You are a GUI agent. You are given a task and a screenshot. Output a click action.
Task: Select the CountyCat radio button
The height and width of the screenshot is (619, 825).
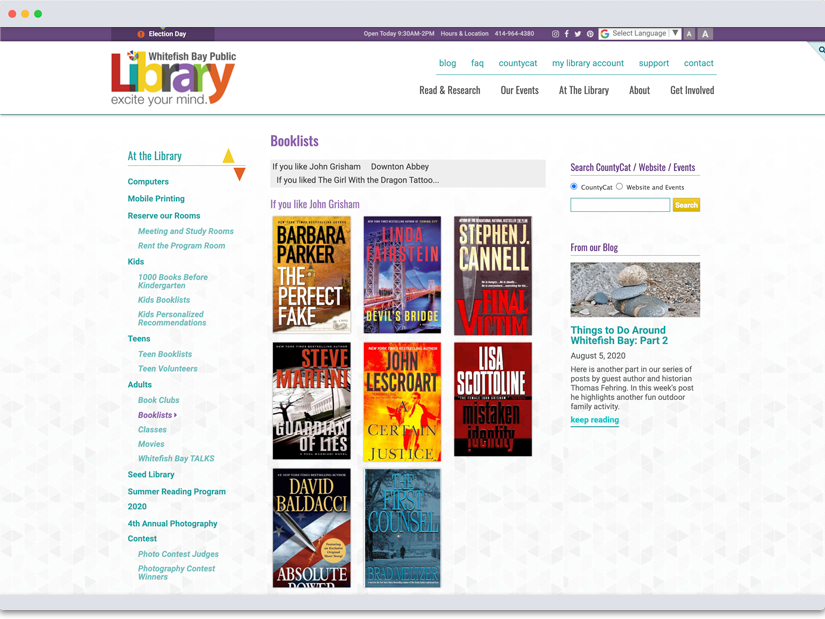(574, 186)
